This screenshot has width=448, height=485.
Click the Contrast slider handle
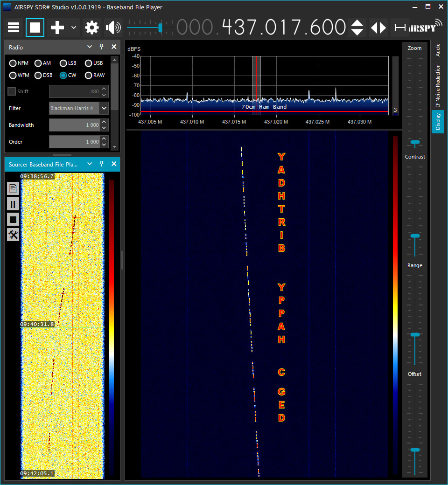point(415,236)
